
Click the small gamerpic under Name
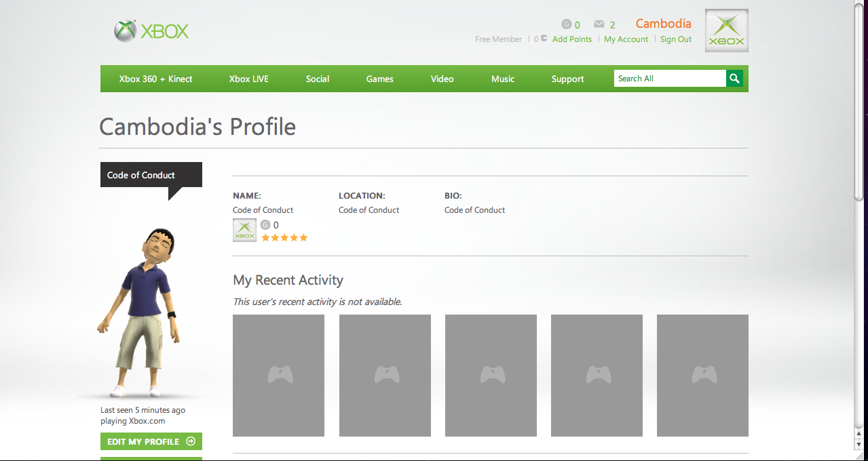coord(244,230)
